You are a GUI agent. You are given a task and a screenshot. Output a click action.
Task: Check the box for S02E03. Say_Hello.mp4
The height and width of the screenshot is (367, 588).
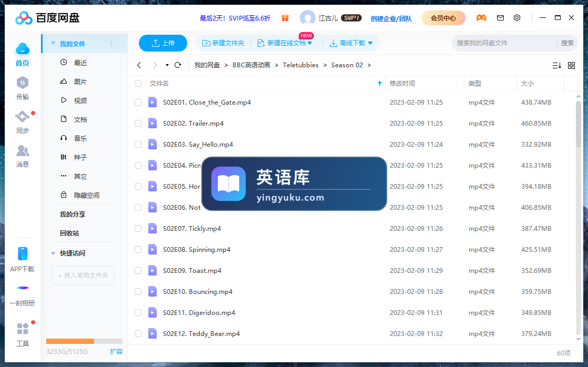coord(138,144)
